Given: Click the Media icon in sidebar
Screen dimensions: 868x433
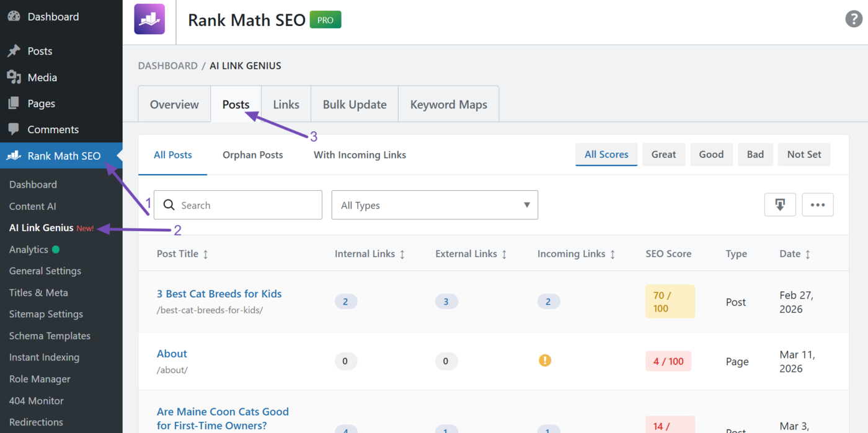Looking at the screenshot, I should click(x=14, y=77).
